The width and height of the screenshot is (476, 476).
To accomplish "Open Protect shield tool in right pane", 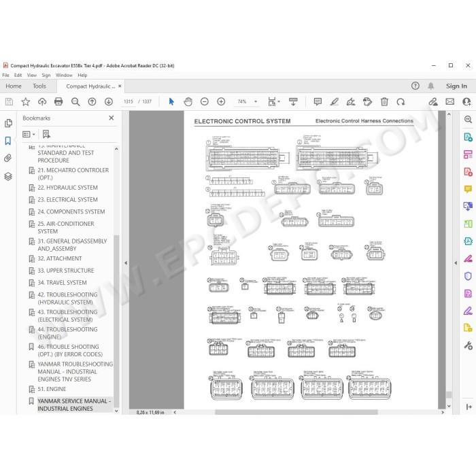I will pos(468,276).
